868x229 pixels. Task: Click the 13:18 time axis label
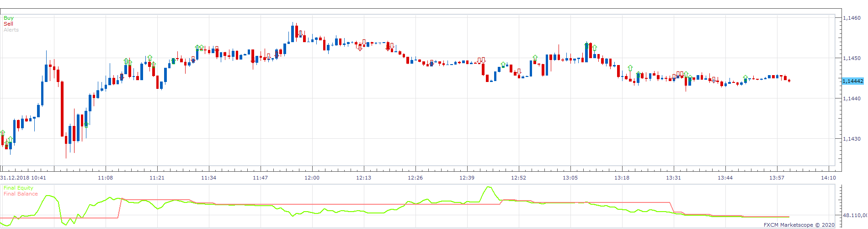coord(622,178)
